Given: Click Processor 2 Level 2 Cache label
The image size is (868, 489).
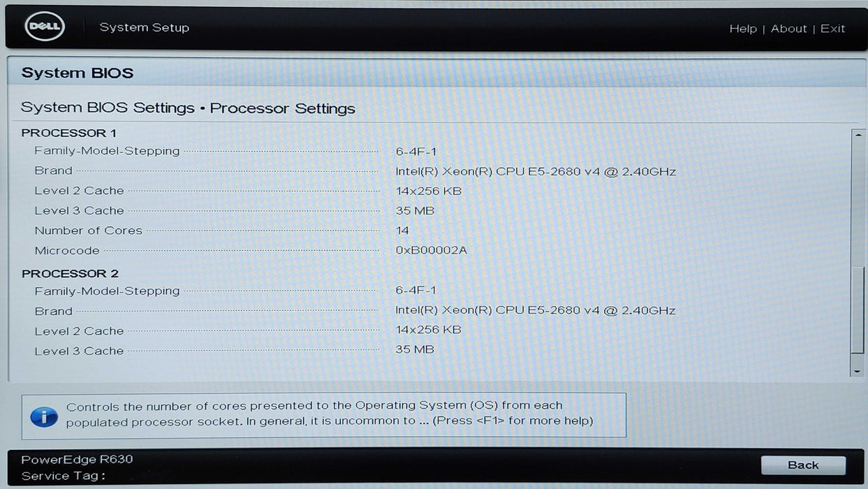Looking at the screenshot, I should (x=79, y=331).
